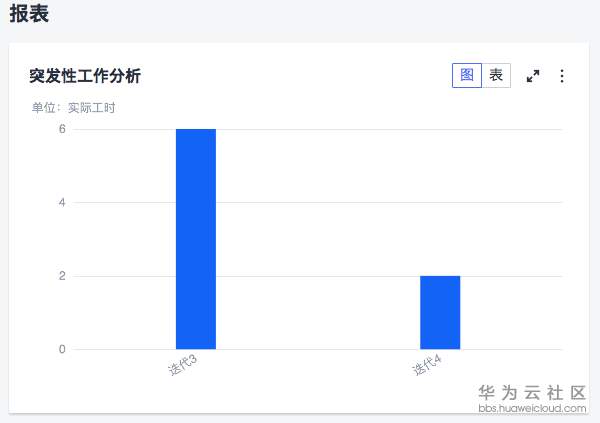Click the y-axis value 6
The width and height of the screenshot is (600, 423).
tap(62, 129)
